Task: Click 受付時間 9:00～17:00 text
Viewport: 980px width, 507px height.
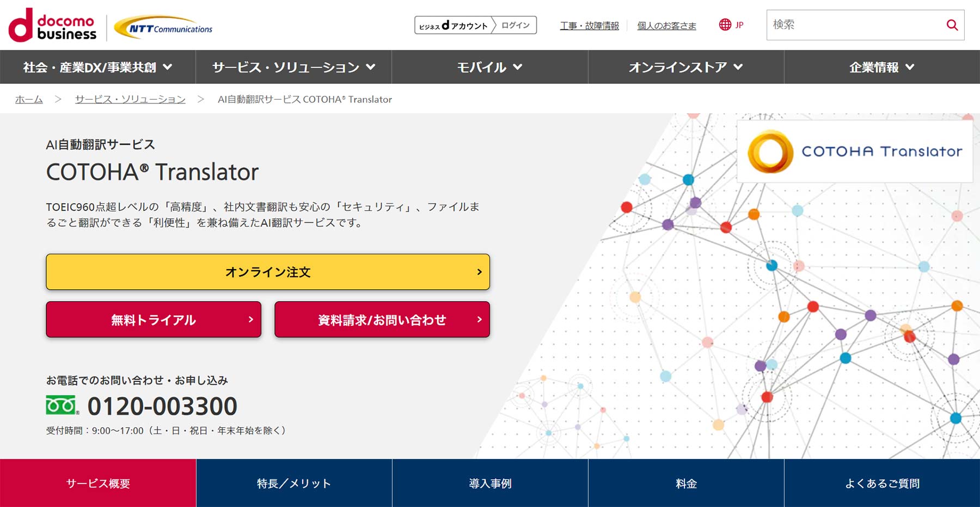Action: click(x=166, y=430)
